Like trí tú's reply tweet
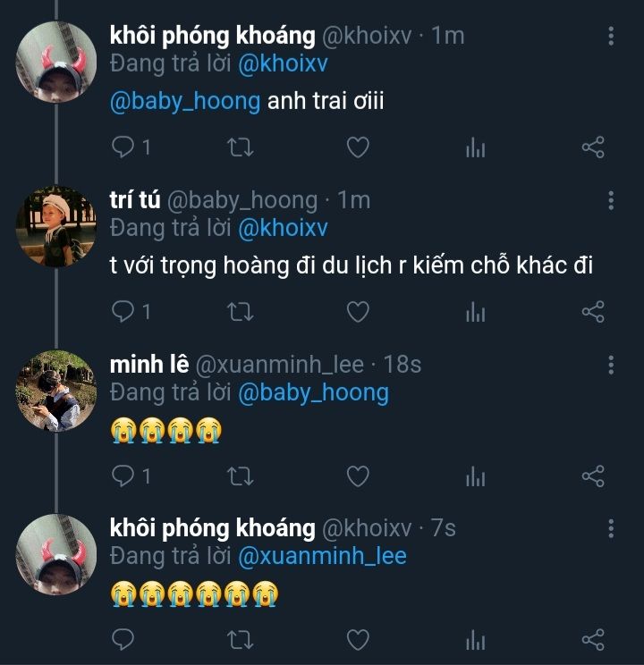This screenshot has height=665, width=644. [358, 311]
